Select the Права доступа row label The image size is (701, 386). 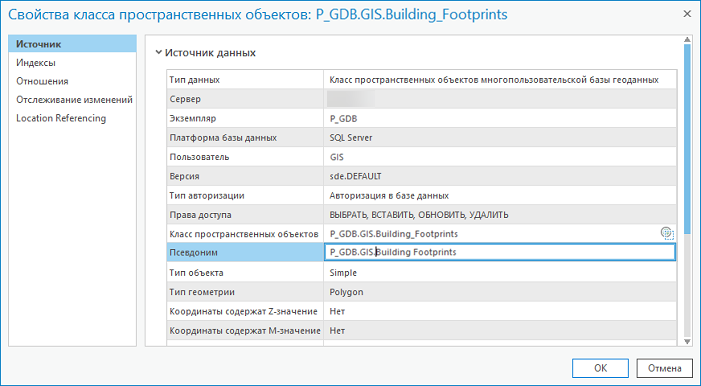point(200,215)
